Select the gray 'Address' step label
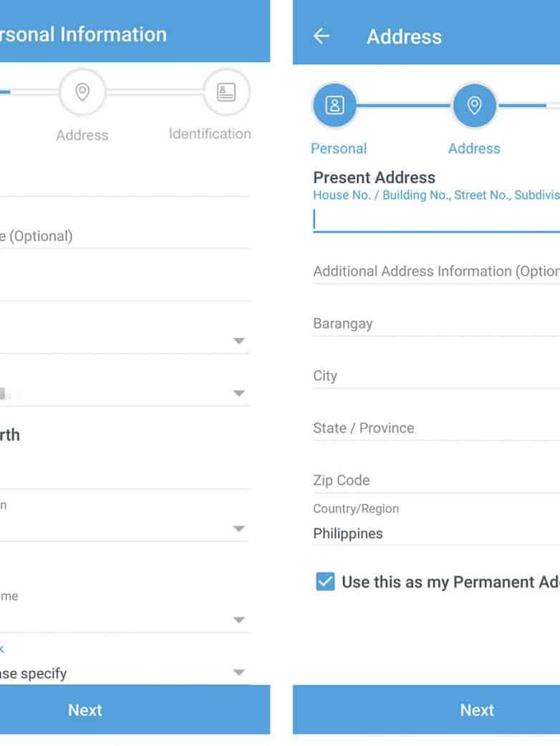This screenshot has width=560, height=746. [82, 135]
